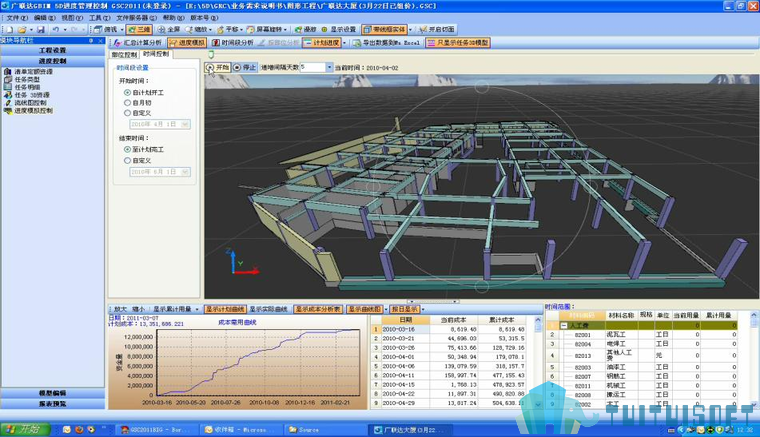The image size is (760, 437).
Task: Switch to the 部位控制 tab
Action: coord(125,55)
